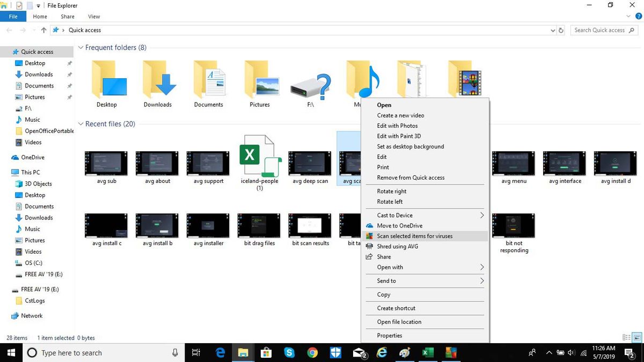This screenshot has height=362, width=644.
Task: Choose Properties from the context menu
Action: [x=390, y=335]
